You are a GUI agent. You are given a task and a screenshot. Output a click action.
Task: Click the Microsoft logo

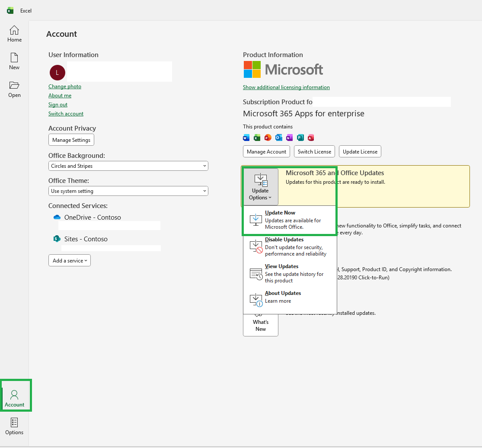pos(283,70)
